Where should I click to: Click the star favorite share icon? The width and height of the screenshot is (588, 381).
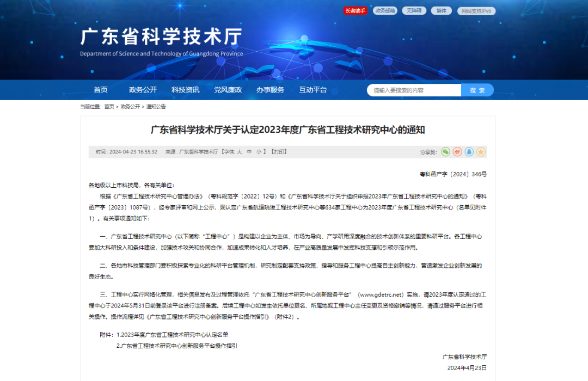pyautogui.click(x=481, y=152)
